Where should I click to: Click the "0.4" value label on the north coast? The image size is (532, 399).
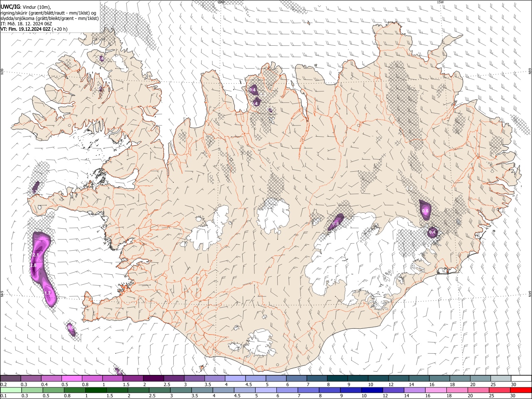pyautogui.click(x=252, y=90)
